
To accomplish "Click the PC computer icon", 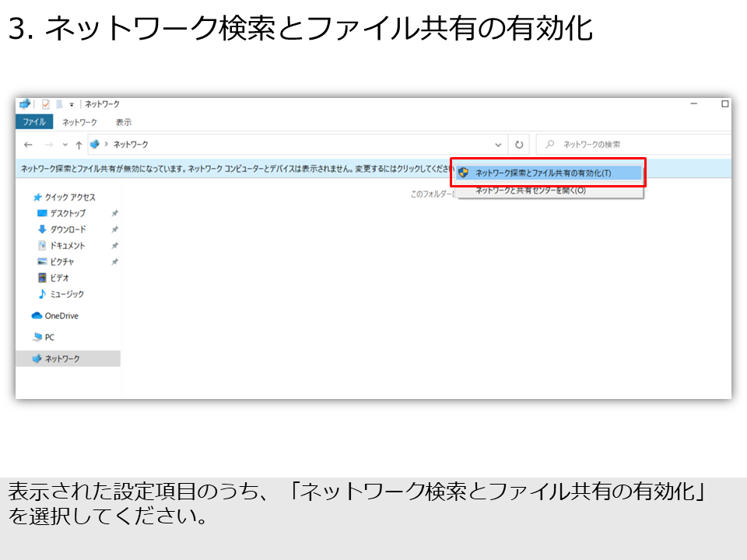I will [x=37, y=337].
